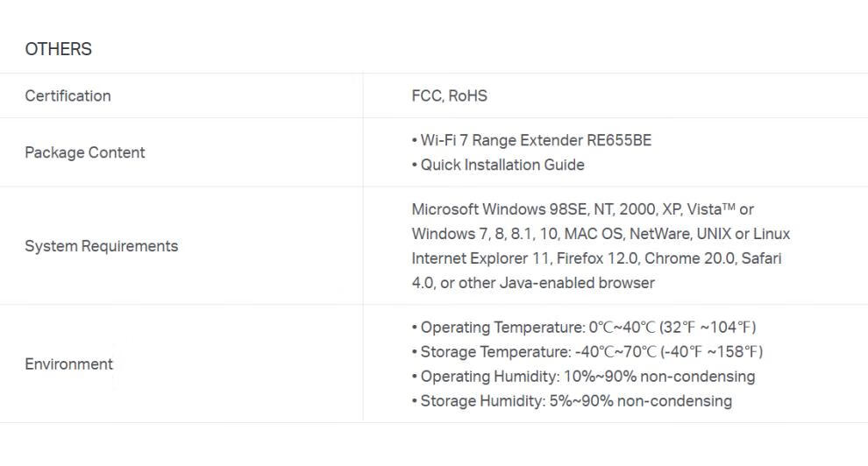Click the bullet before Quick Installation Guide
This screenshot has height=466, width=868.
pos(415,165)
